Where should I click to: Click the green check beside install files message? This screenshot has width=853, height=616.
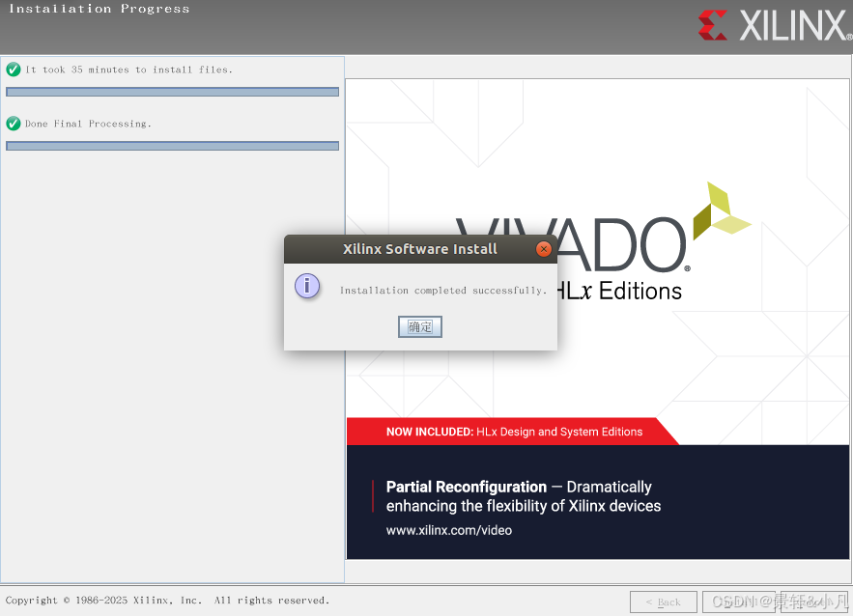point(14,70)
